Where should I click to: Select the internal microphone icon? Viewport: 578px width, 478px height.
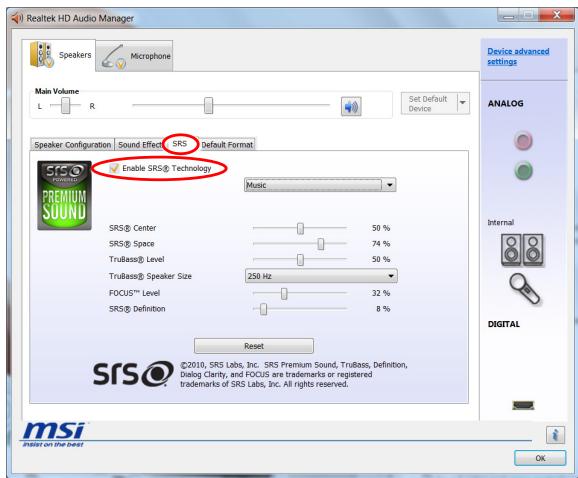(524, 289)
